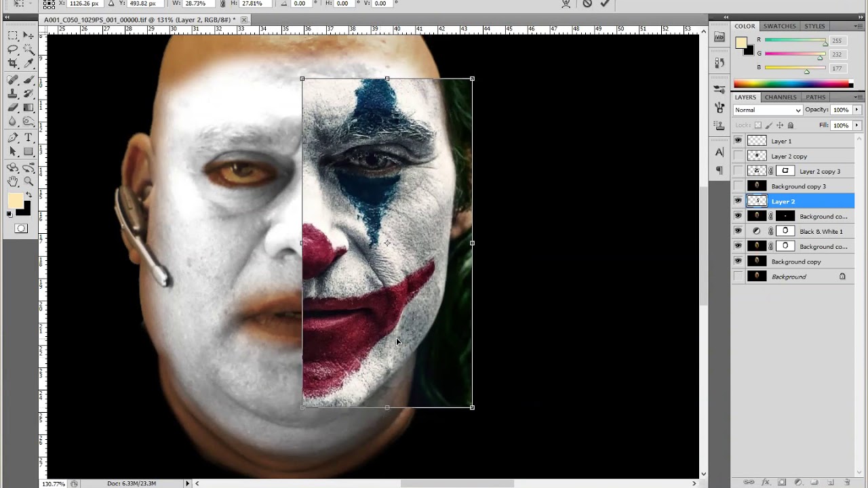Open the Character panel icon

[x=719, y=153]
